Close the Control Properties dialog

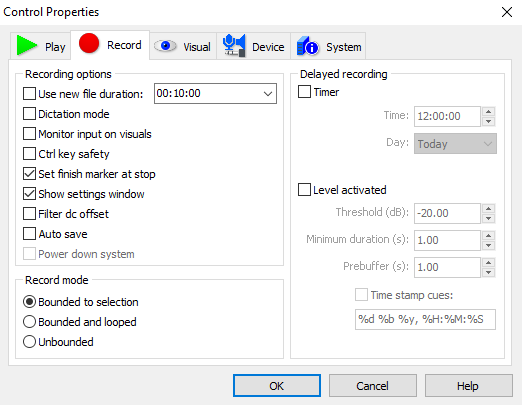click(x=507, y=12)
